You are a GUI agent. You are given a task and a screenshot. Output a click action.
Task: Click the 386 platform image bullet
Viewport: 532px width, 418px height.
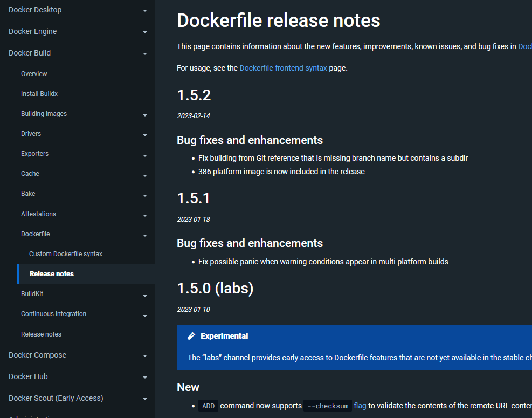[281, 172]
